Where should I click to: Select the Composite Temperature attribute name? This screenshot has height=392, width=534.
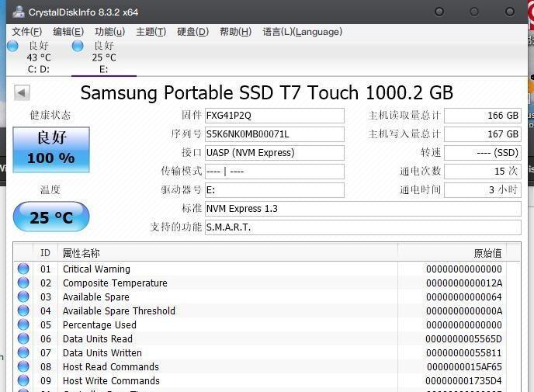[x=115, y=283]
